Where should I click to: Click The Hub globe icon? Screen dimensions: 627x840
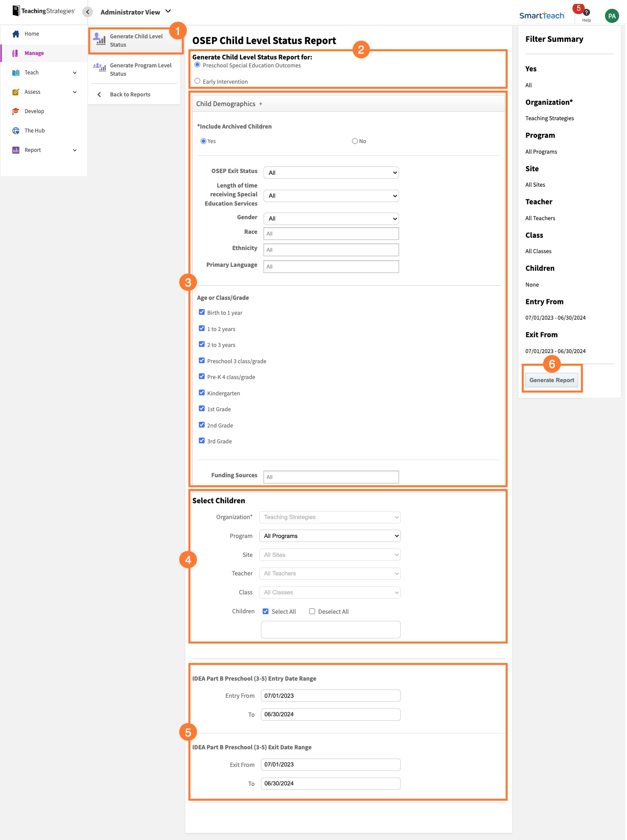pyautogui.click(x=16, y=131)
